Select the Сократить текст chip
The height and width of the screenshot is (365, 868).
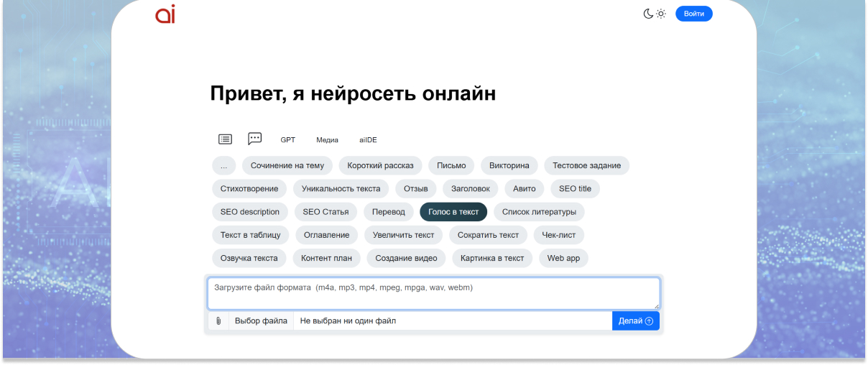click(x=489, y=235)
